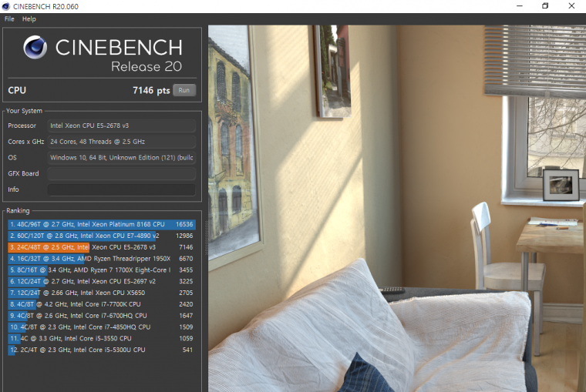This screenshot has height=392, width=586.
Task: Select ranking entry Ryzen Threadripper 1950X
Action: coord(101,259)
